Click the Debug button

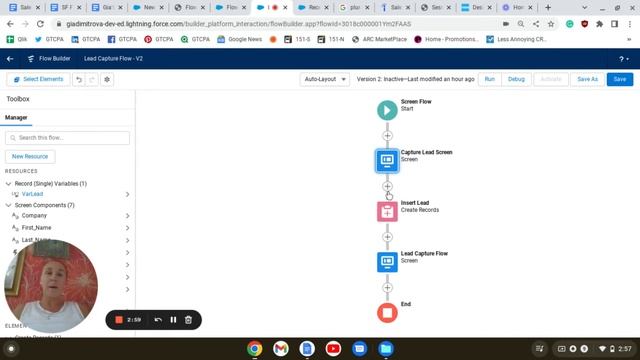click(516, 79)
